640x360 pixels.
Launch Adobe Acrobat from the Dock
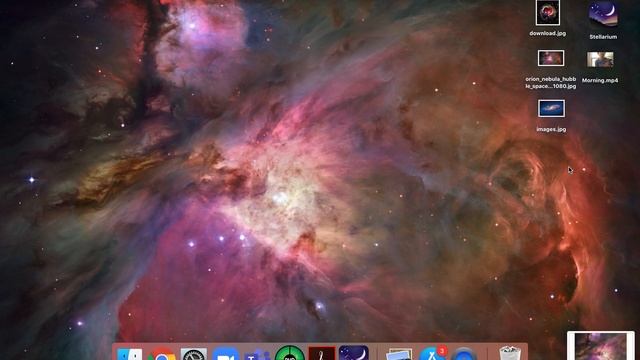pyautogui.click(x=322, y=353)
